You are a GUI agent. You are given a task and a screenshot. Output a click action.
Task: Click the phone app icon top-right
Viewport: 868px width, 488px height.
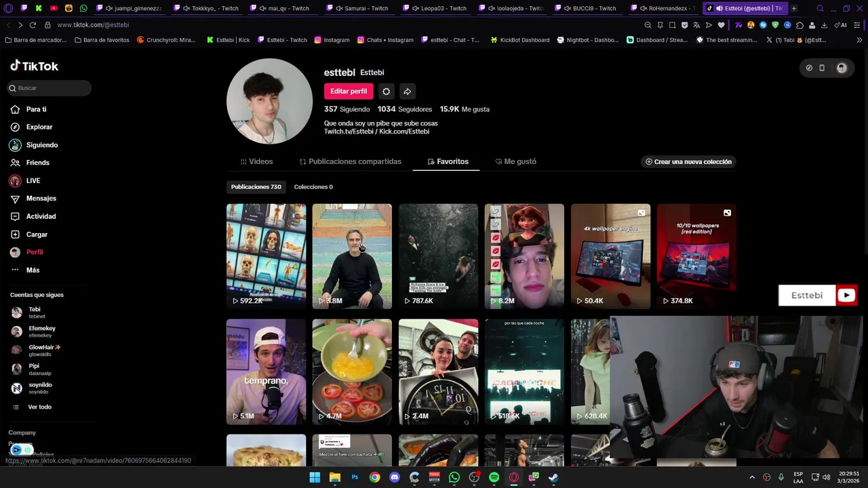point(822,68)
